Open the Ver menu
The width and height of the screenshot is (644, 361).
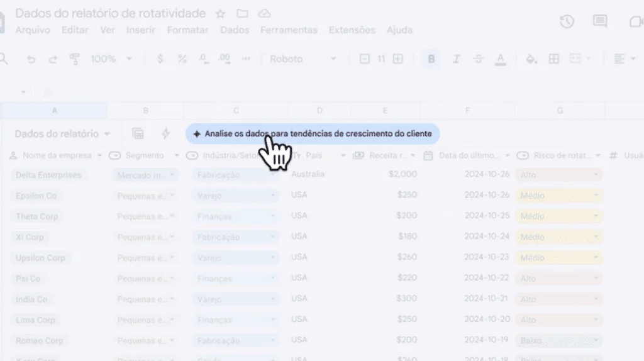point(108,30)
